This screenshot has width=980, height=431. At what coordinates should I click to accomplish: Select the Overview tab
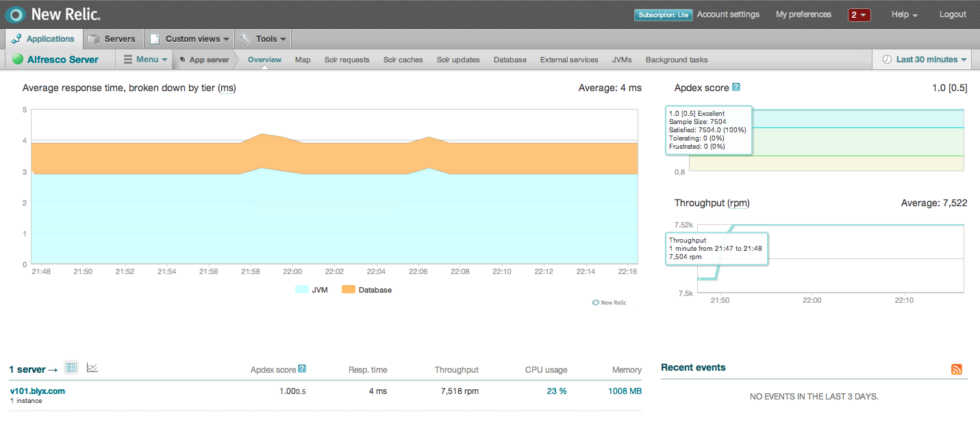coord(264,60)
